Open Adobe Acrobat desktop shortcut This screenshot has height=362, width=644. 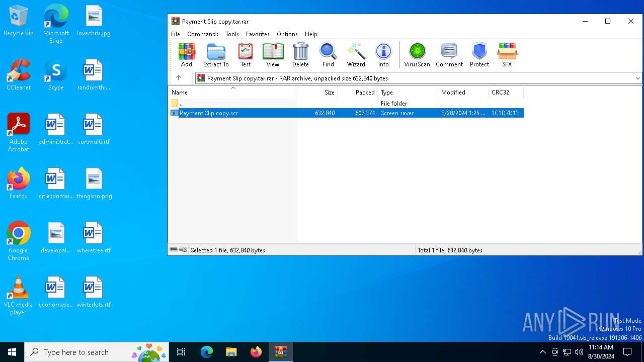click(19, 133)
